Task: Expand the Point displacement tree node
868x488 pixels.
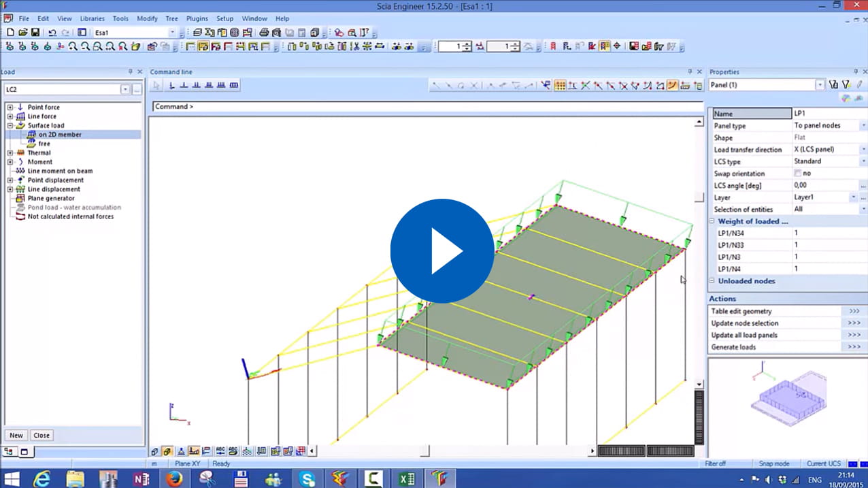Action: pos(10,180)
